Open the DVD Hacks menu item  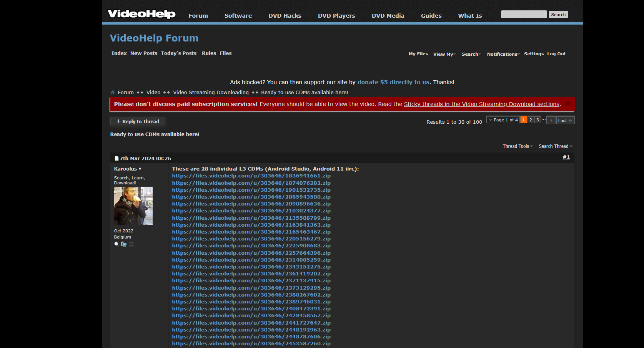[x=285, y=16]
